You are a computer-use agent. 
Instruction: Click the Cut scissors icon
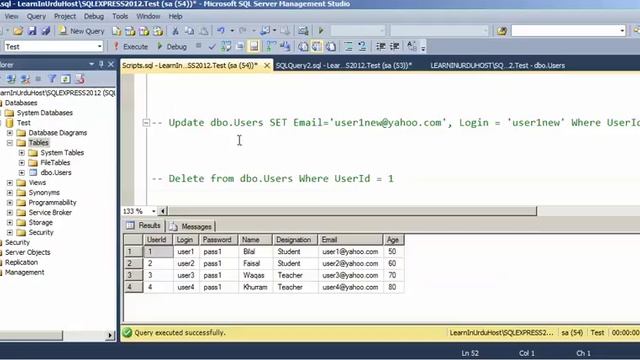pos(176,31)
